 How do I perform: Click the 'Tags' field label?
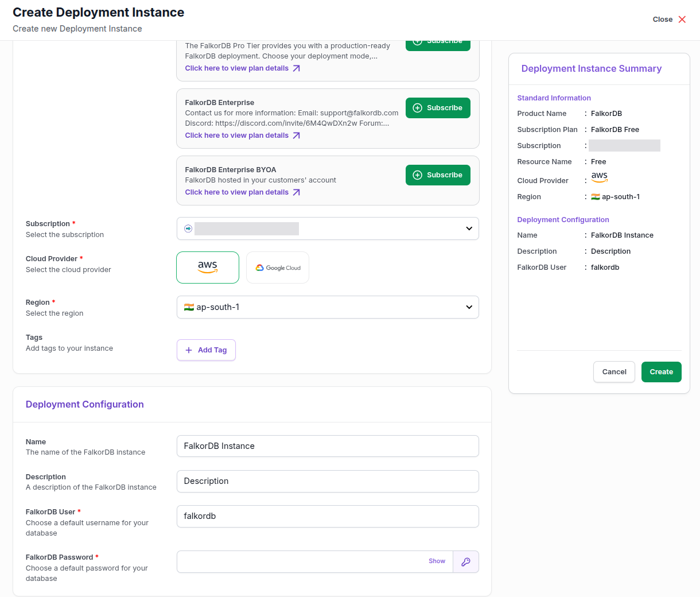pos(34,338)
